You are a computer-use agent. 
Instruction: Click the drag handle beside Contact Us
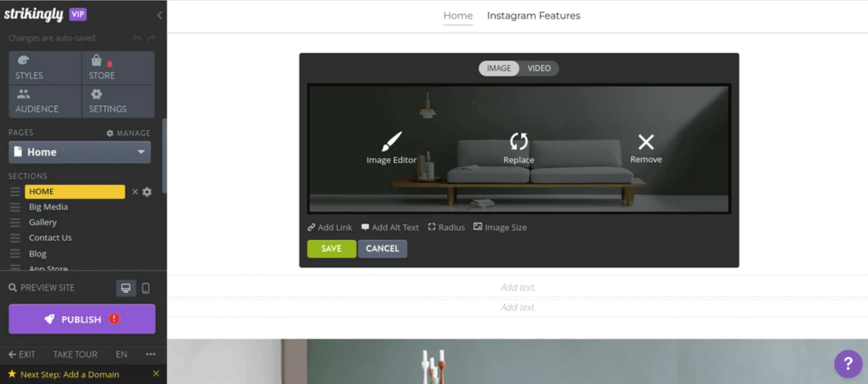pos(15,238)
